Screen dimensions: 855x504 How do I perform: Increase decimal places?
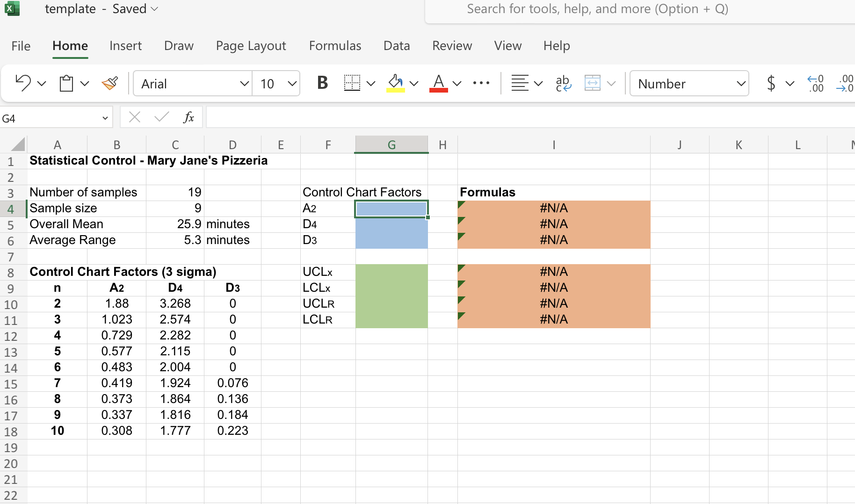[x=816, y=83]
